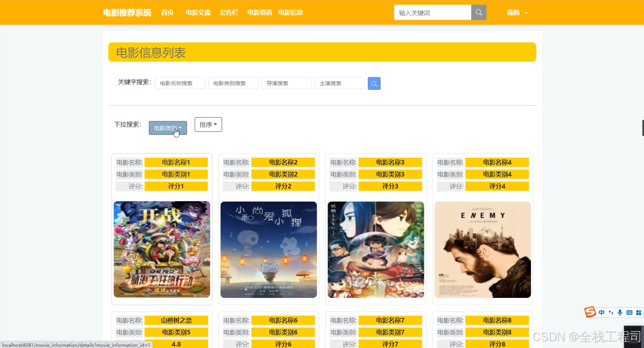Open the 排序 sort dropdown
Image resolution: width=644 pixels, height=348 pixels.
(208, 125)
